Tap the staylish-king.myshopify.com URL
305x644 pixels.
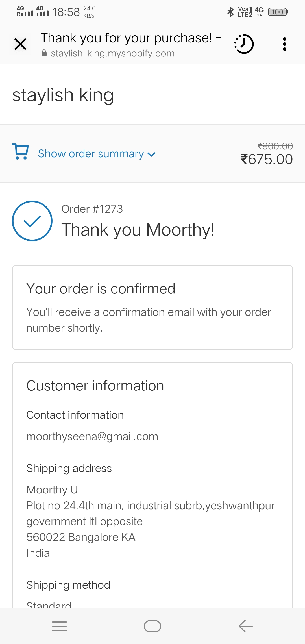click(x=112, y=53)
